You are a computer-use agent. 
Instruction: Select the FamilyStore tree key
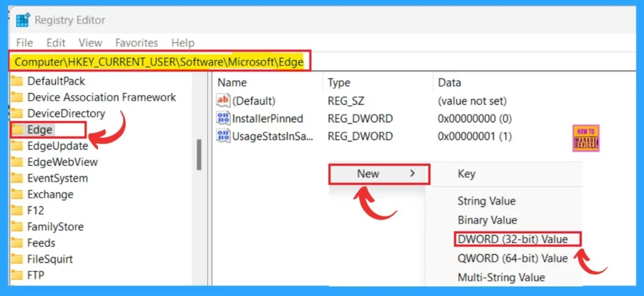[x=55, y=227]
